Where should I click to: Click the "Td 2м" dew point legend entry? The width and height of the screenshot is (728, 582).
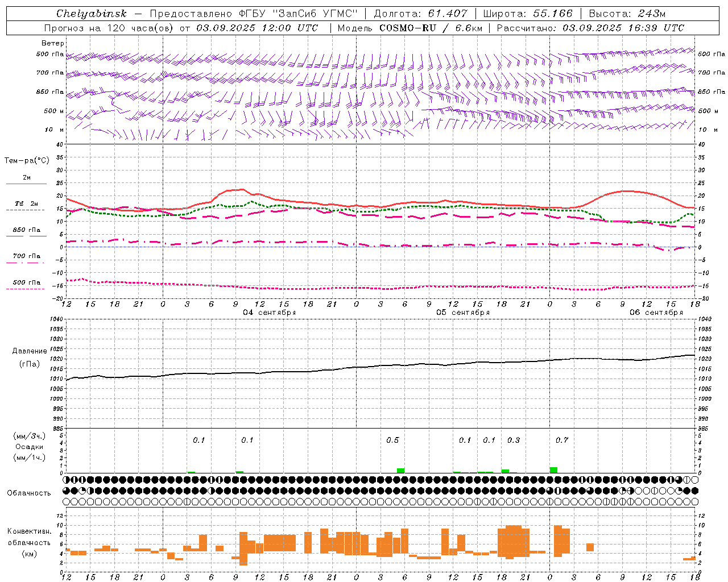pyautogui.click(x=26, y=203)
